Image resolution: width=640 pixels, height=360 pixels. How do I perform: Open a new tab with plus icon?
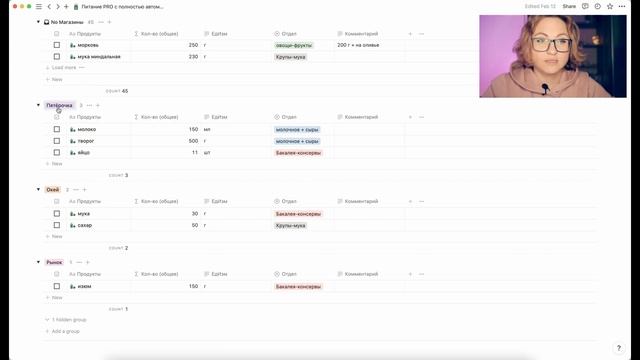pos(66,7)
